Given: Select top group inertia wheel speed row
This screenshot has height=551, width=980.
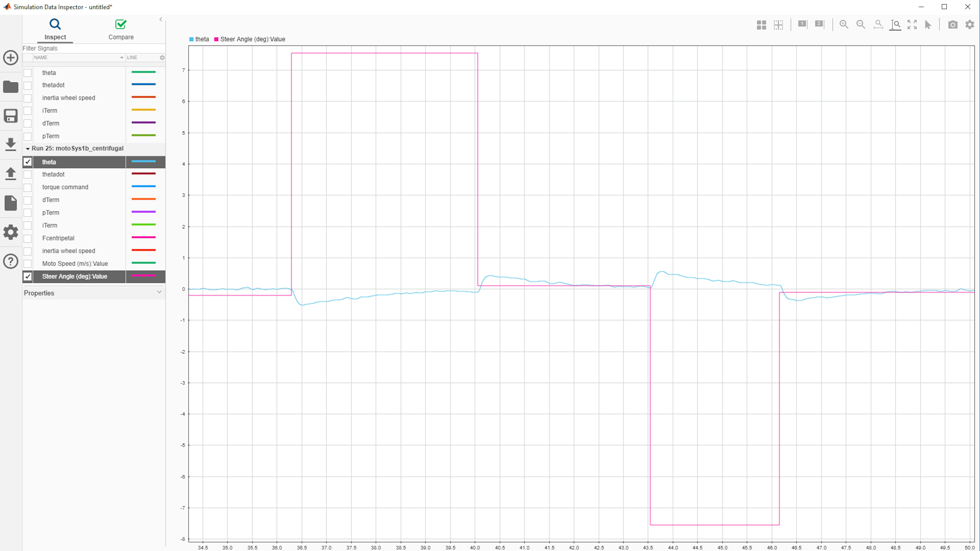Looking at the screenshot, I should (x=94, y=98).
